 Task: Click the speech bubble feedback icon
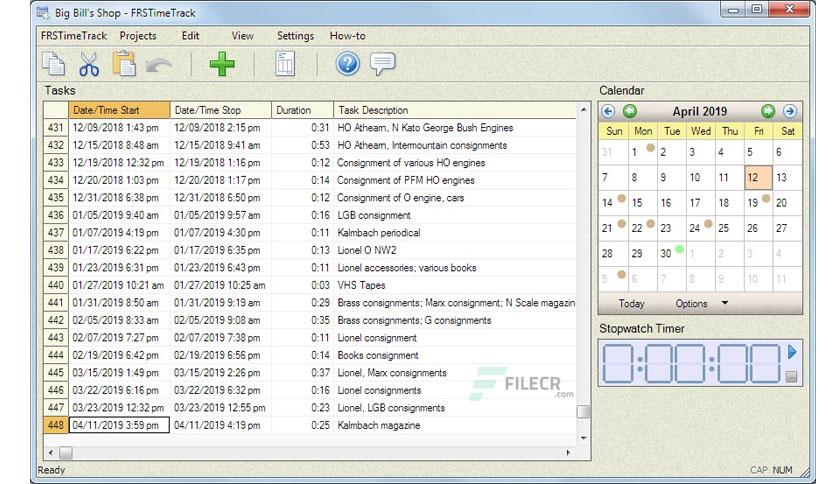click(x=383, y=64)
